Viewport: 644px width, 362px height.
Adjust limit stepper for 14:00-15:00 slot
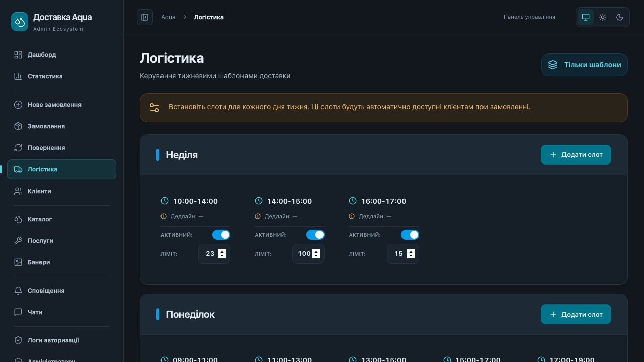[x=316, y=254]
